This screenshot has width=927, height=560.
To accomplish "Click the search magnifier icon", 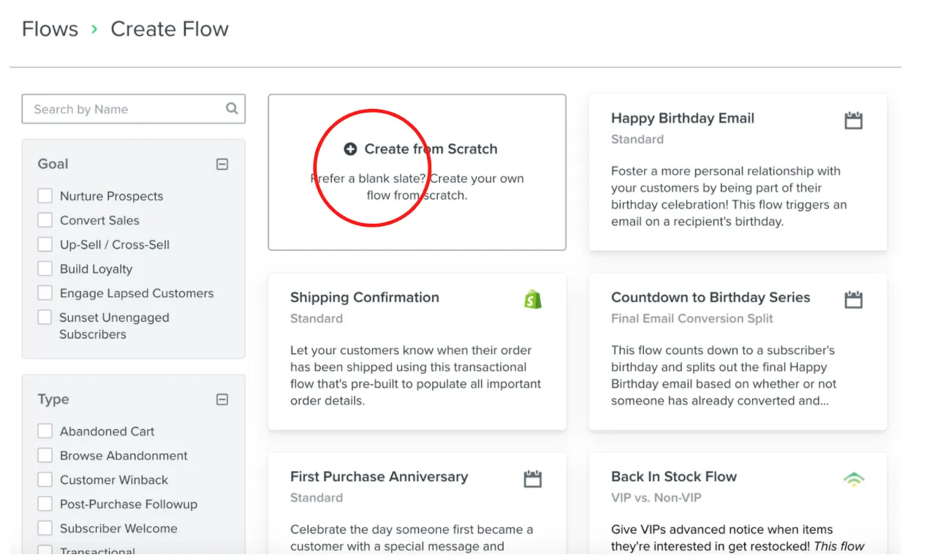I will click(x=232, y=109).
